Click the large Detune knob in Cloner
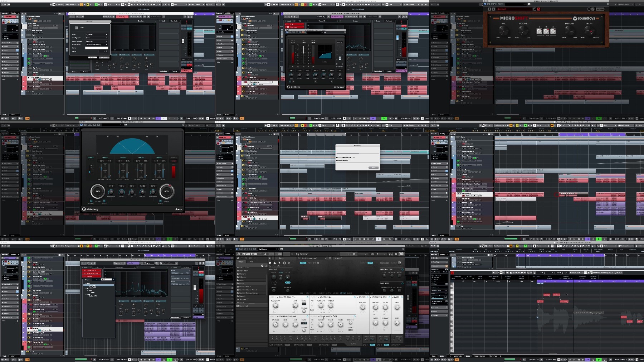644x362 pixels. [98, 191]
